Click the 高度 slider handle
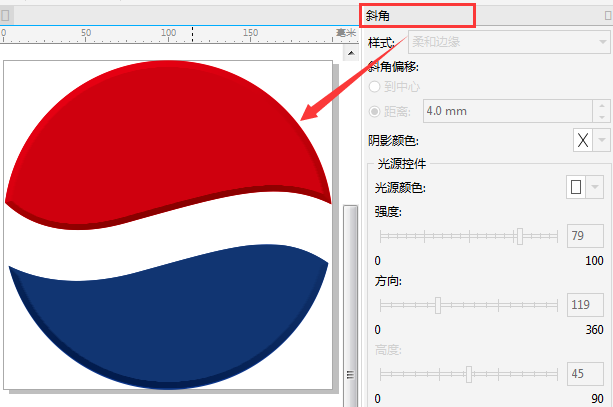Image resolution: width=613 pixels, height=407 pixels. point(469,374)
